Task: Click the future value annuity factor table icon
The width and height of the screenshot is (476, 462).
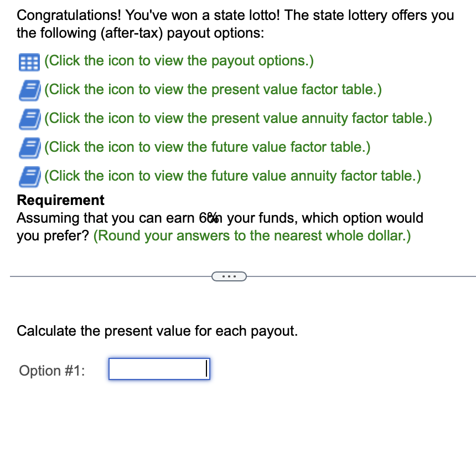Action: pyautogui.click(x=29, y=176)
